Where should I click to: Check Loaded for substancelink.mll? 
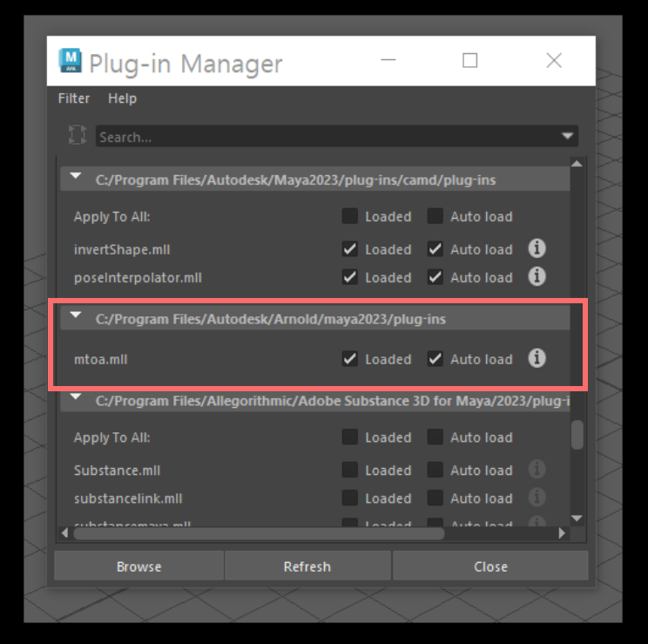[350, 498]
